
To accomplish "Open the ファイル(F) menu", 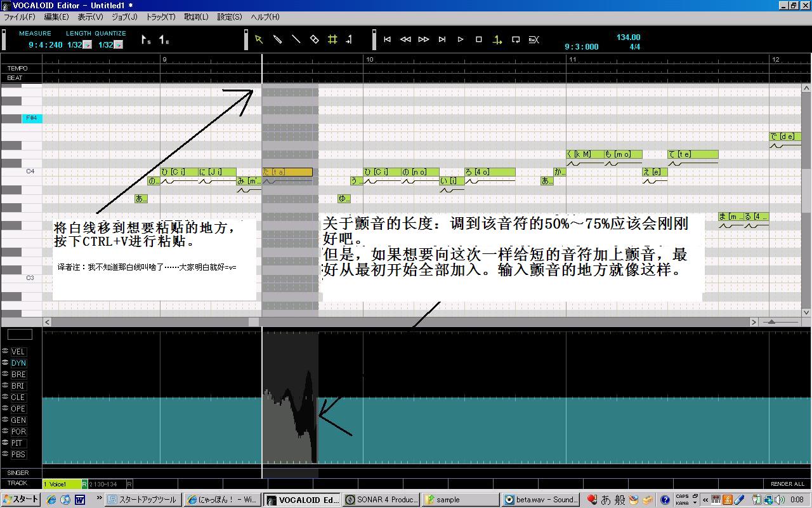I will tap(19, 17).
